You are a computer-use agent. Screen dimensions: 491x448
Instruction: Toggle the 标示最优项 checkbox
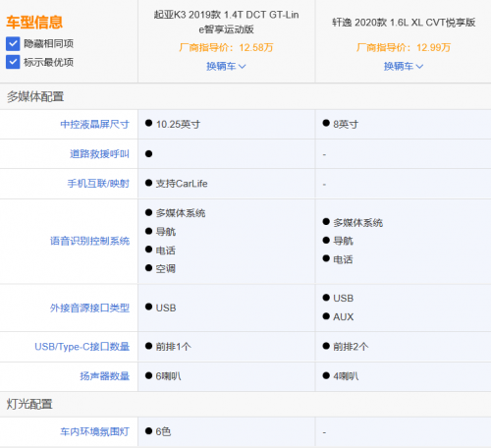coord(13,62)
